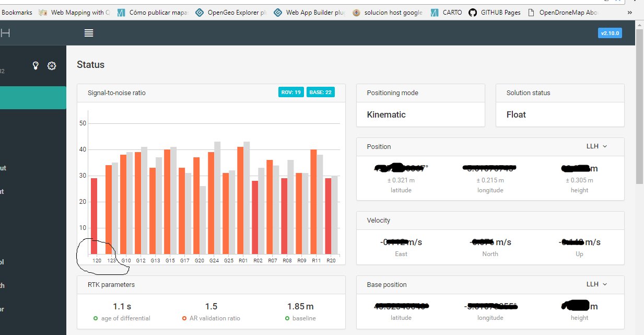
Task: Click the red bar for satellite R20
Action: (x=328, y=216)
